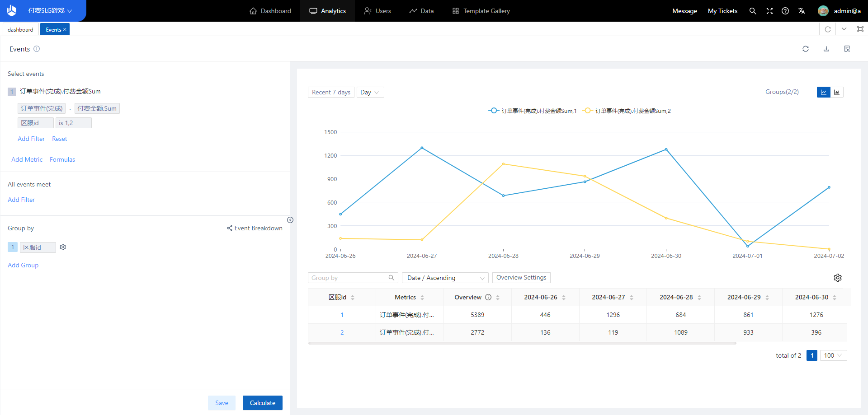The image size is (868, 415).
Task: Toggle the 订单事件(完成).付费金额Sum,1 legend series
Action: coord(533,111)
